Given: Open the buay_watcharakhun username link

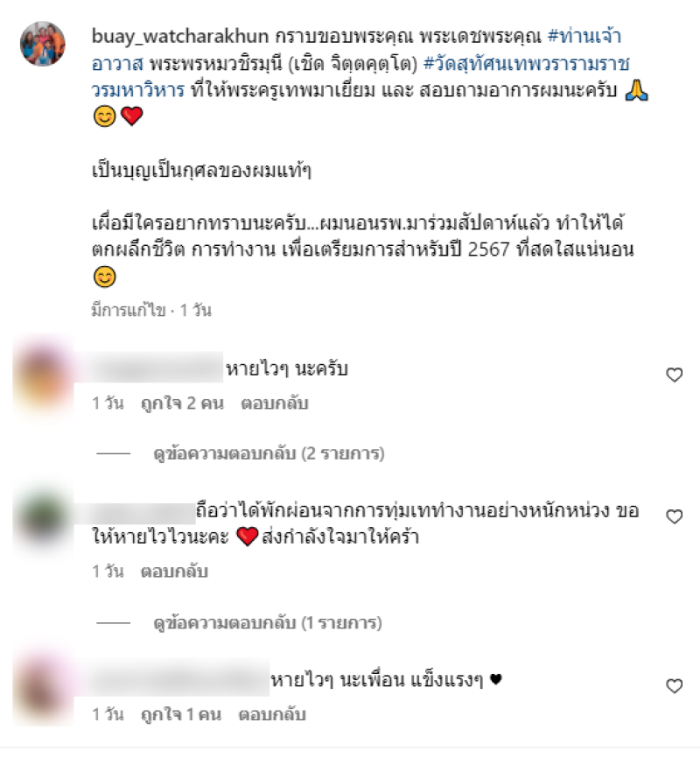Looking at the screenshot, I should (180, 36).
